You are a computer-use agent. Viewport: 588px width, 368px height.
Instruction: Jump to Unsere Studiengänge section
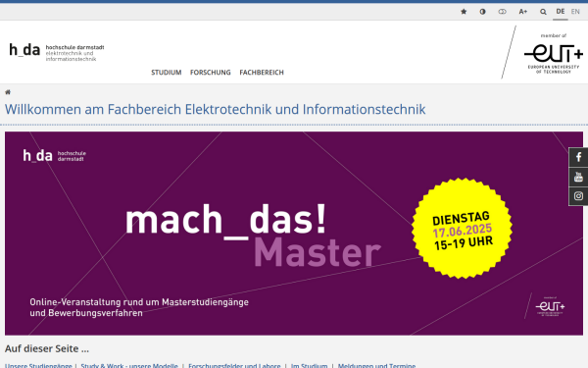pyautogui.click(x=38, y=365)
